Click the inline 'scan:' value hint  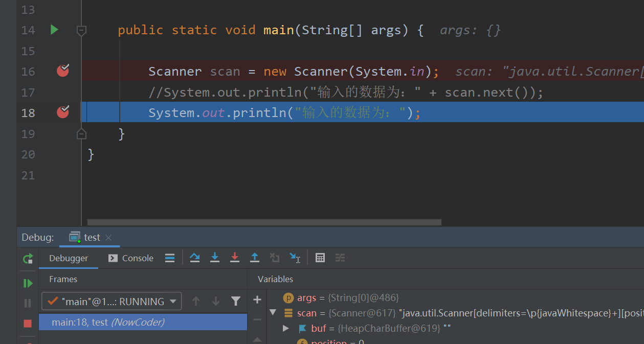549,72
